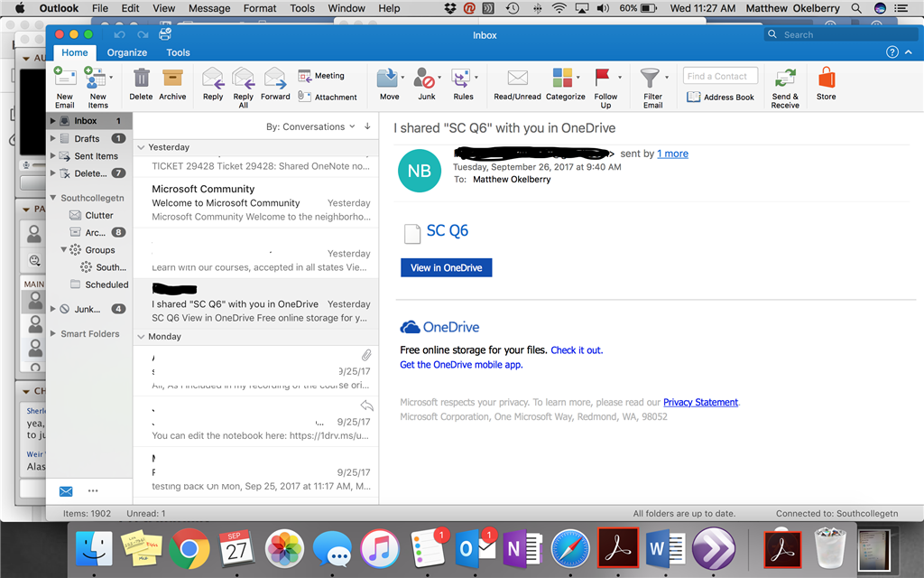
Task: Toggle Read/Unread status
Action: (517, 84)
